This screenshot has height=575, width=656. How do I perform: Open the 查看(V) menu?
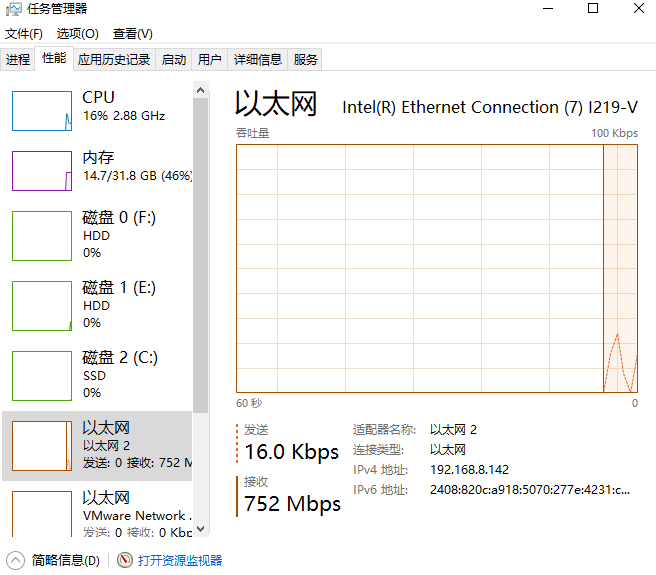(x=133, y=33)
